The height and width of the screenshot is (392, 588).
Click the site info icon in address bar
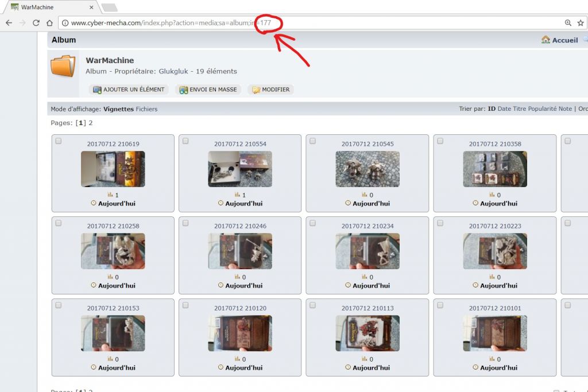click(x=65, y=23)
